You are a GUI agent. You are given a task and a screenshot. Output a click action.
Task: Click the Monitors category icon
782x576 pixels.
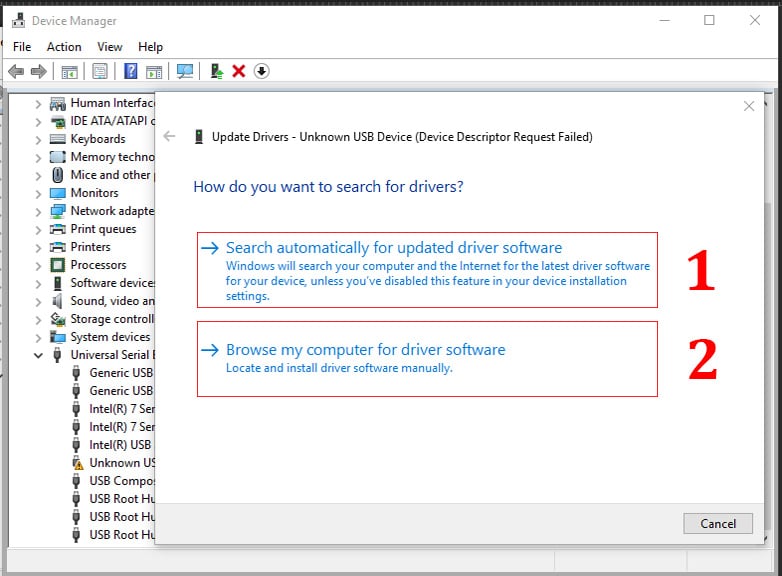coord(58,193)
